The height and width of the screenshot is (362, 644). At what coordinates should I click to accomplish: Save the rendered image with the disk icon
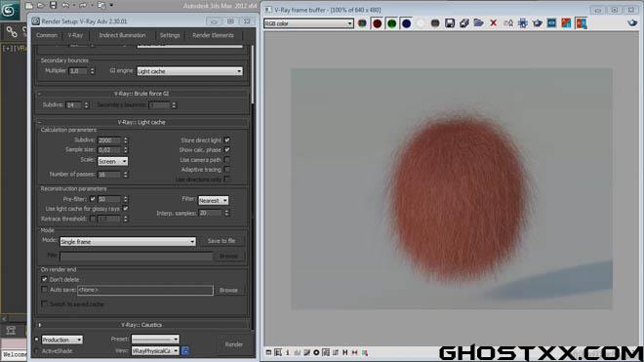click(450, 23)
